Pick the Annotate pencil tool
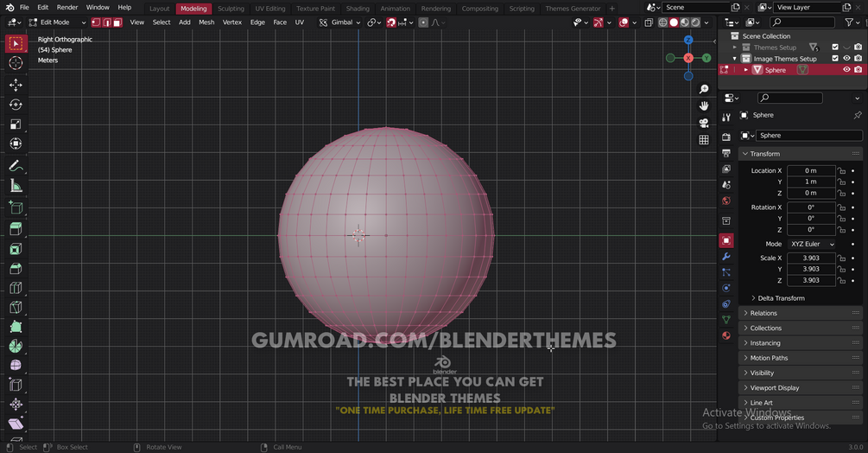Viewport: 868px width, 453px height. (16, 166)
